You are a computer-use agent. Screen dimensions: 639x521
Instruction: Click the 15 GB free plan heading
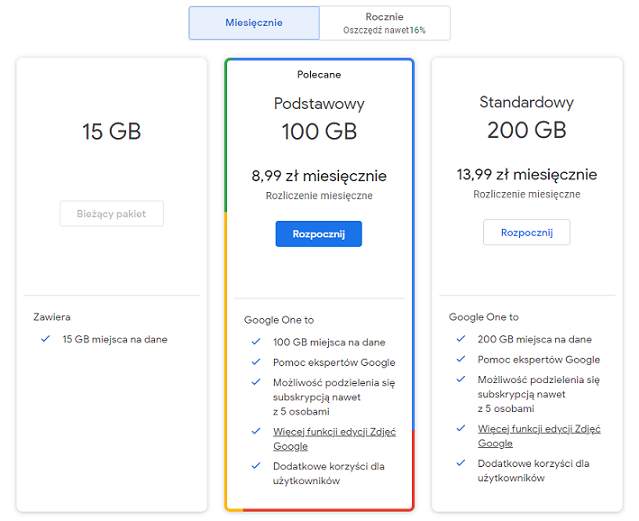coord(111,131)
